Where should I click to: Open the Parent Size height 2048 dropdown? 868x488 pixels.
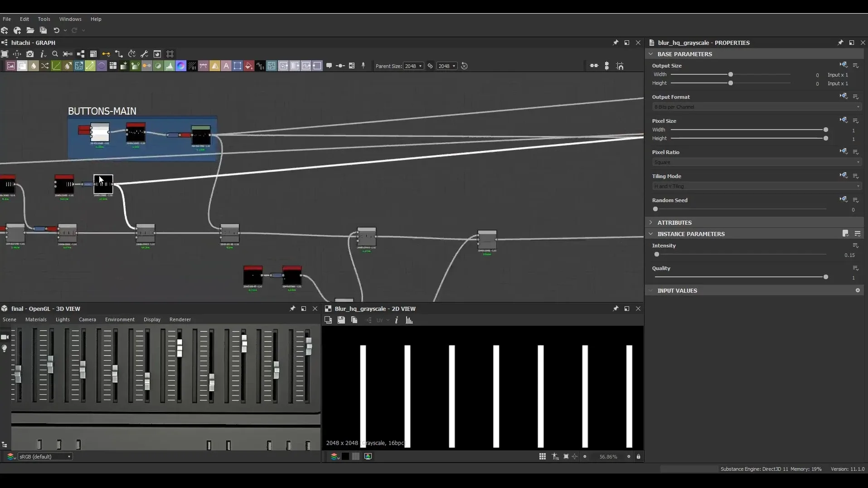point(447,66)
